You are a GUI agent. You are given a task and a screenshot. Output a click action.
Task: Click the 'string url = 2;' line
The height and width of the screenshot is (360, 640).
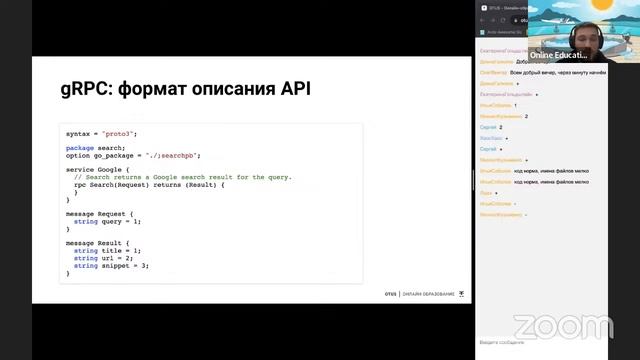(x=103, y=258)
